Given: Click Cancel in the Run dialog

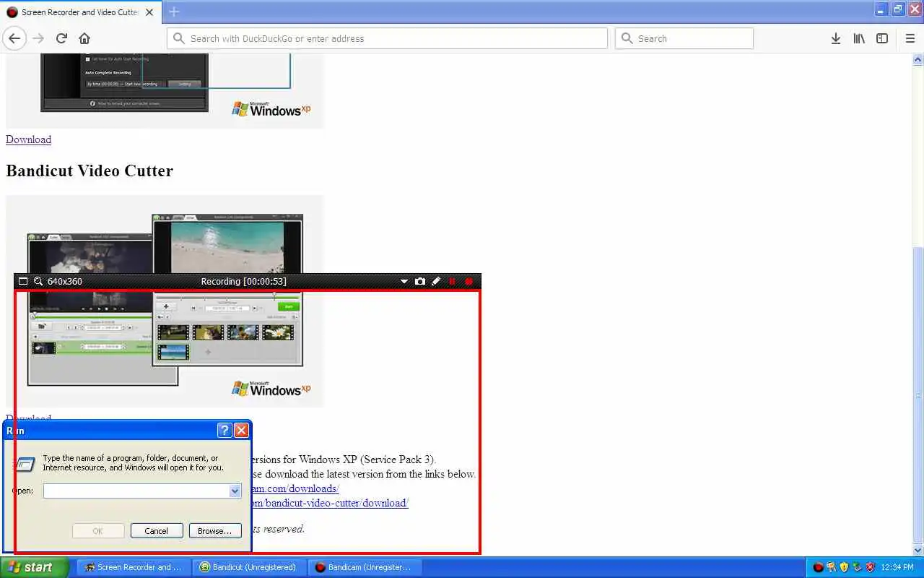Looking at the screenshot, I should [157, 530].
